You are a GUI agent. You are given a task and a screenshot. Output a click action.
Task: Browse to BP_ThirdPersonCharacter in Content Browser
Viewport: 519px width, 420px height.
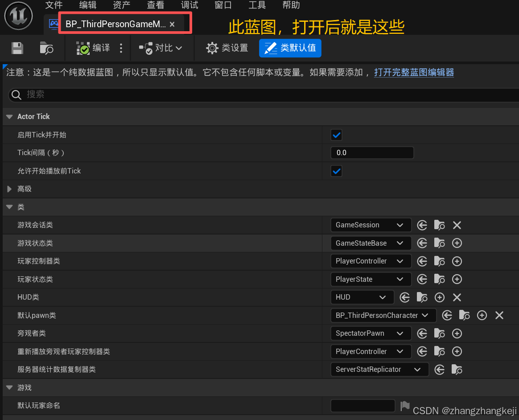tap(465, 315)
